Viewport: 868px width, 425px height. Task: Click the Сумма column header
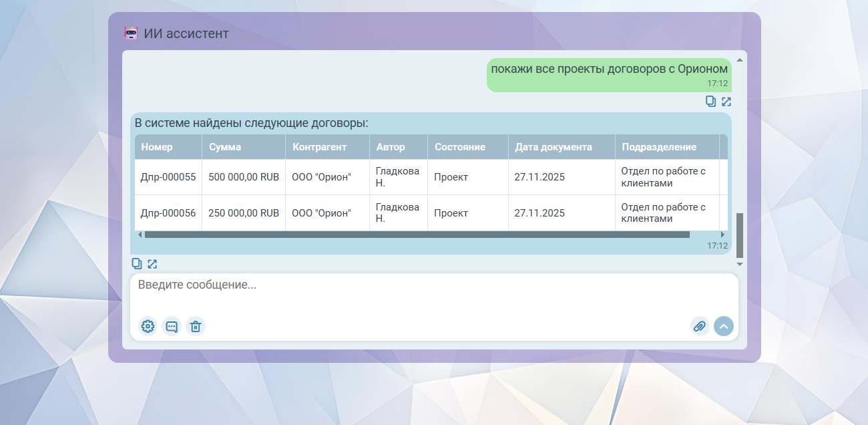pyautogui.click(x=225, y=147)
